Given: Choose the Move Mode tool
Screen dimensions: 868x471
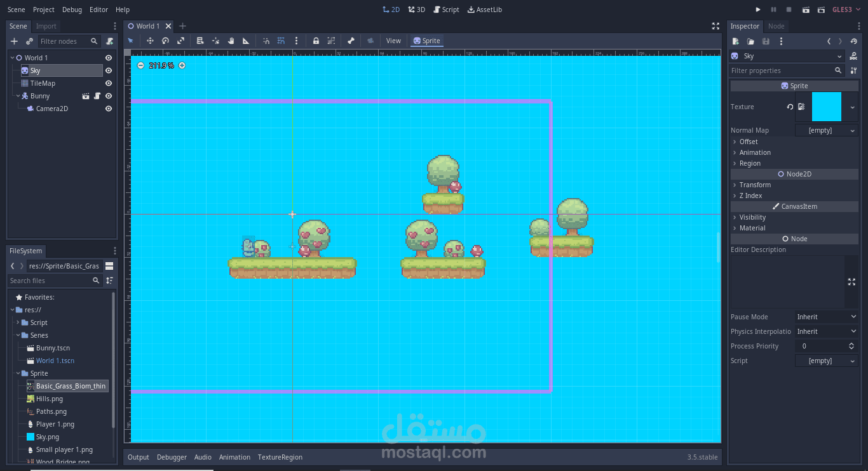Looking at the screenshot, I should pyautogui.click(x=150, y=41).
